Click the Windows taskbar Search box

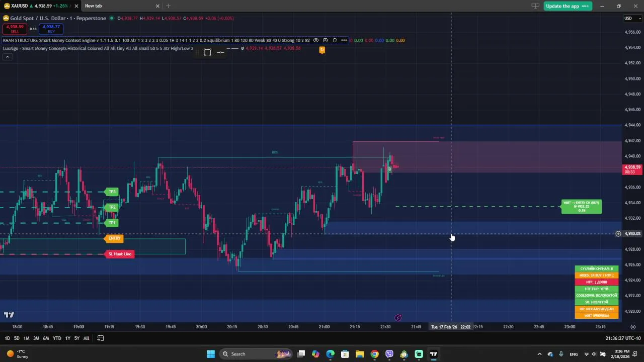coord(257,354)
